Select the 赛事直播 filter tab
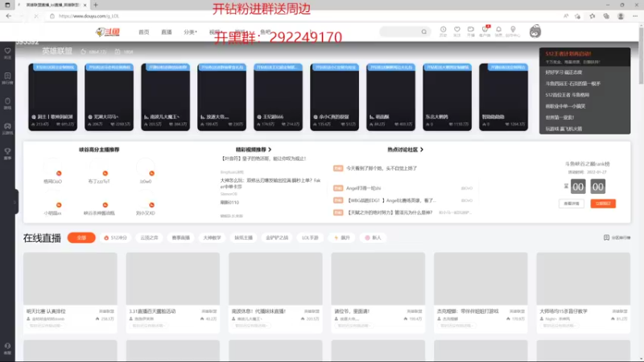Image resolution: width=644 pixels, height=362 pixels. click(180, 237)
